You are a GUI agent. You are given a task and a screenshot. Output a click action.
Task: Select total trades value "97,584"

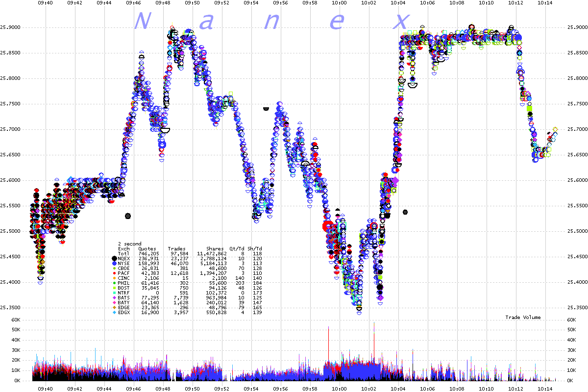178,254
